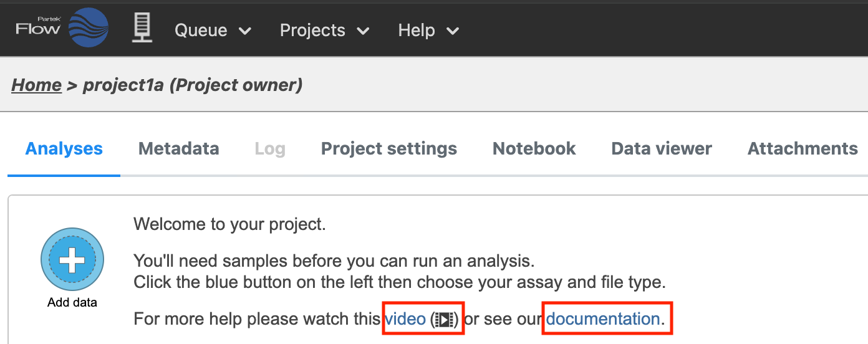Open the help video link

pyautogui.click(x=405, y=319)
